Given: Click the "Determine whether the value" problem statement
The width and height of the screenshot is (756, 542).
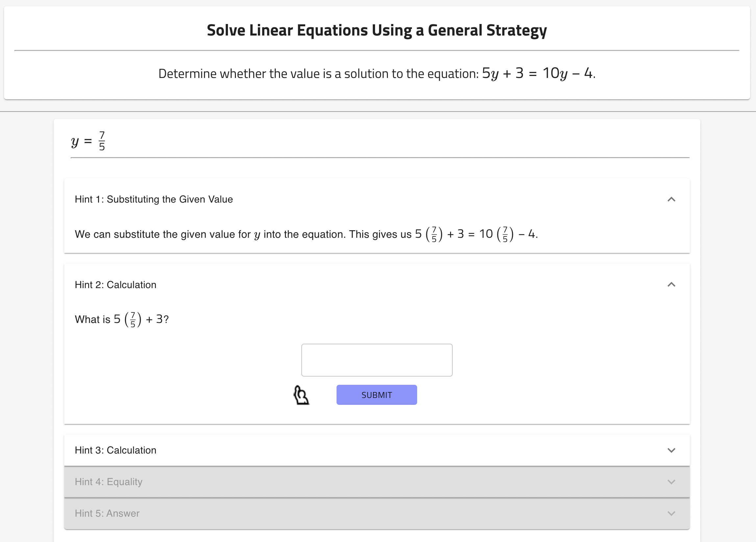Looking at the screenshot, I should pyautogui.click(x=318, y=74).
